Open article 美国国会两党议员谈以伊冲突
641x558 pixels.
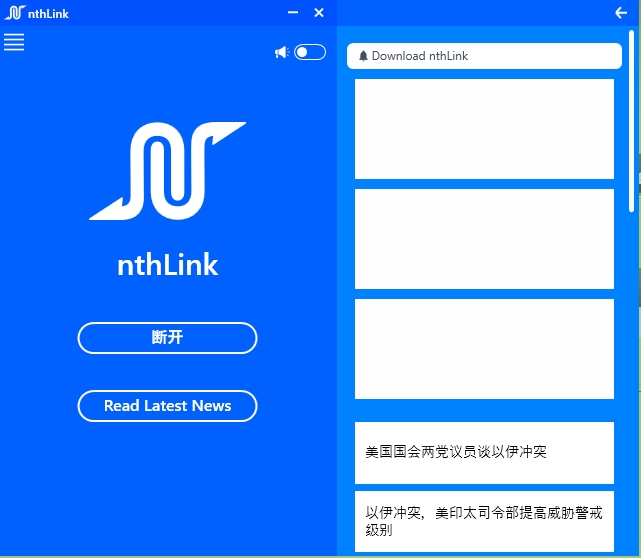point(484,452)
